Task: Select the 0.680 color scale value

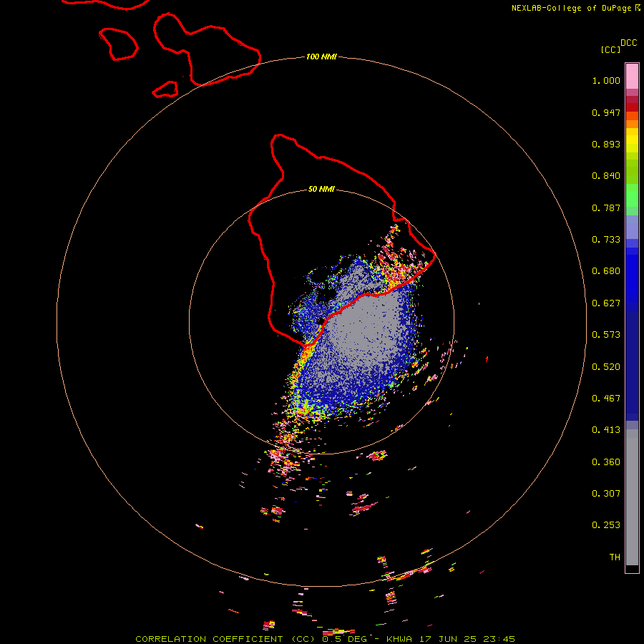Action: coord(606,271)
